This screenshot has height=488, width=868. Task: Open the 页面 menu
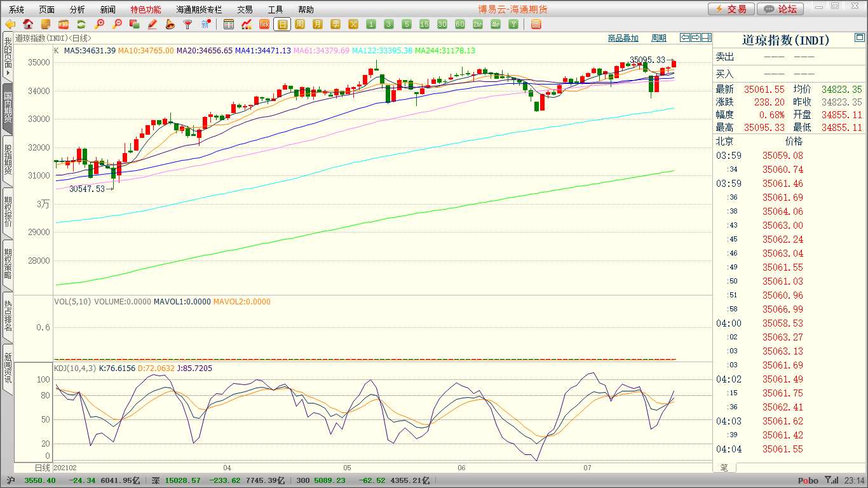click(x=47, y=10)
